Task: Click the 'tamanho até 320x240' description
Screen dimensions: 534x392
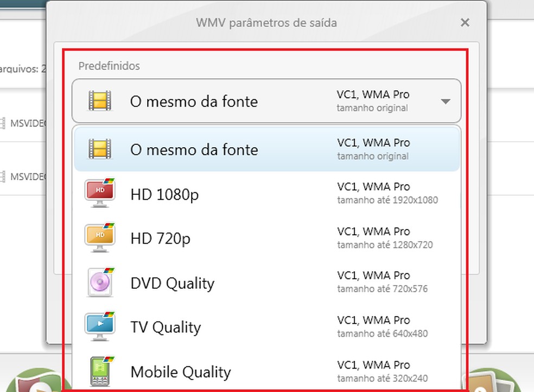Action: (x=382, y=378)
